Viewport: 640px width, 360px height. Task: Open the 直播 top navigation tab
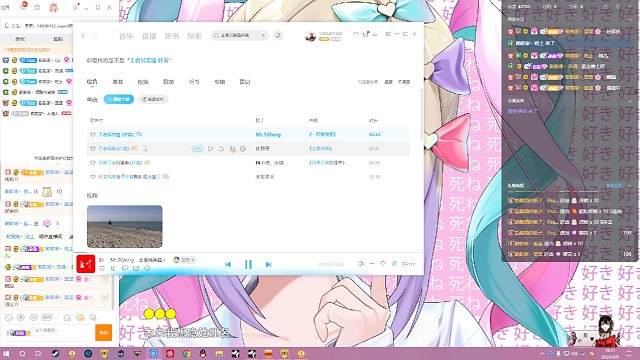click(149, 36)
